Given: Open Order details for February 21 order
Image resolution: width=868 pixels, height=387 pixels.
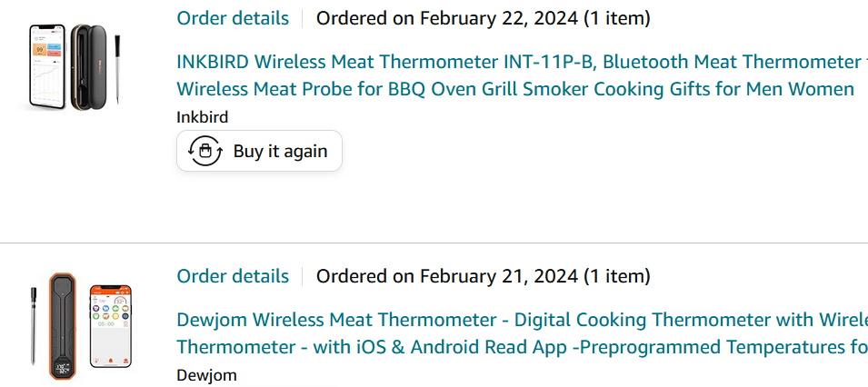Looking at the screenshot, I should pos(233,276).
